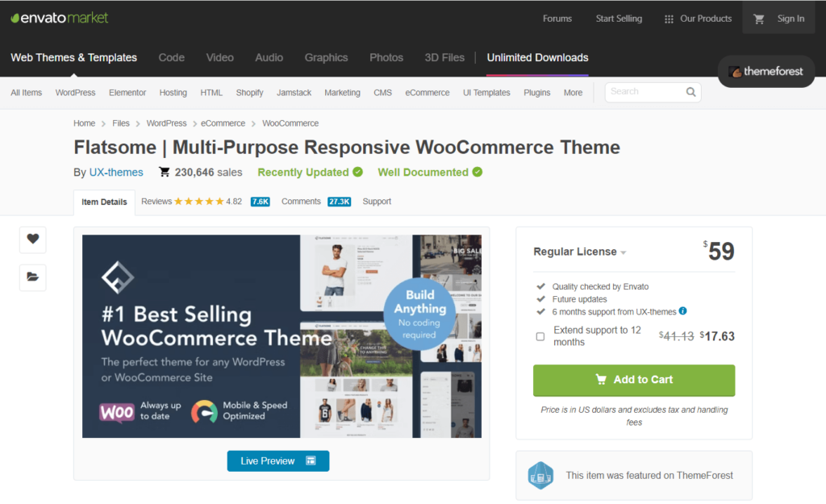Open the Code category
The image size is (826, 504).
pyautogui.click(x=171, y=57)
